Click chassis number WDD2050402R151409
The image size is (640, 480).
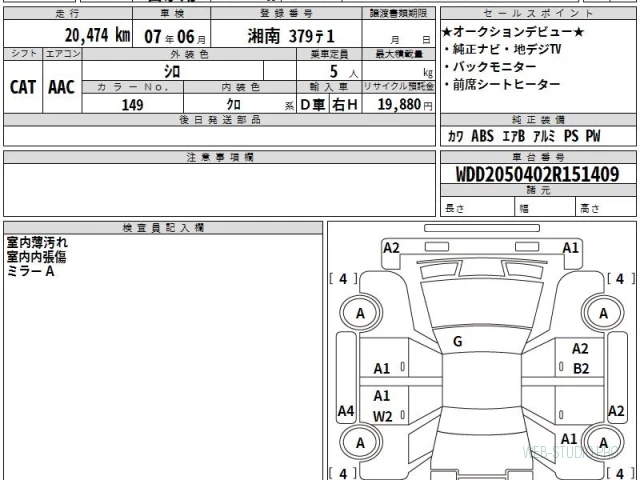pyautogui.click(x=538, y=175)
